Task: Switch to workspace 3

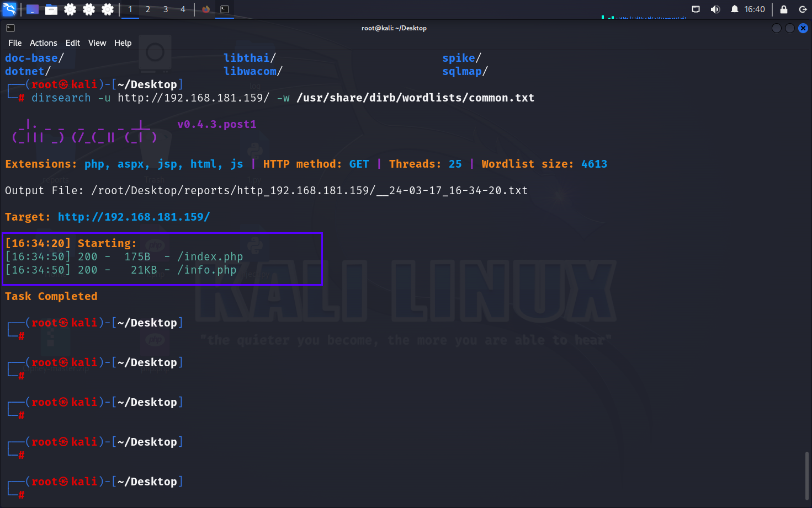Action: tap(166, 9)
